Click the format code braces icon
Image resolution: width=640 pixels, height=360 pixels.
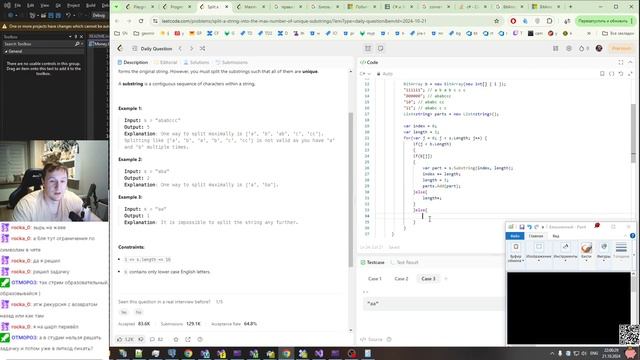(611, 74)
